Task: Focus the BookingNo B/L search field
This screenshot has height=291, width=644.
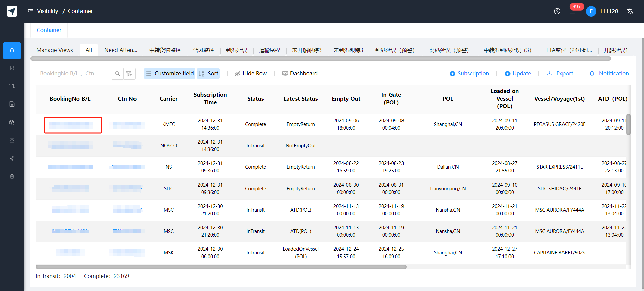Action: [74, 74]
